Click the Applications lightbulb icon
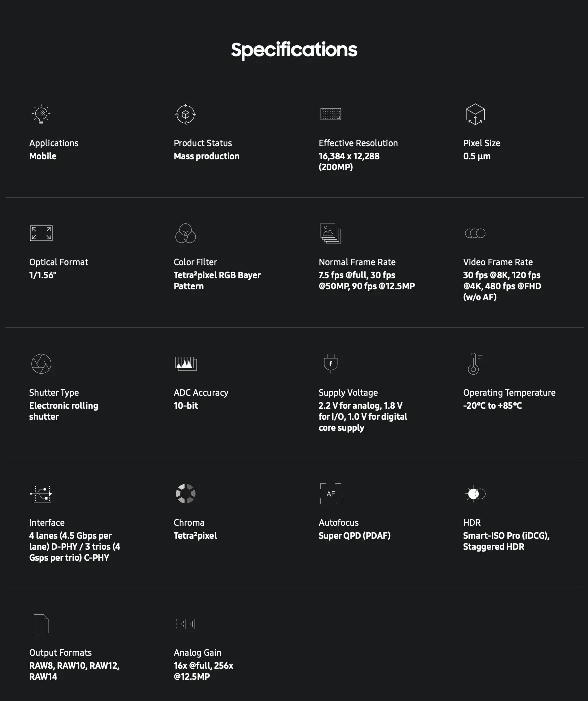The height and width of the screenshot is (701, 588). pyautogui.click(x=41, y=114)
